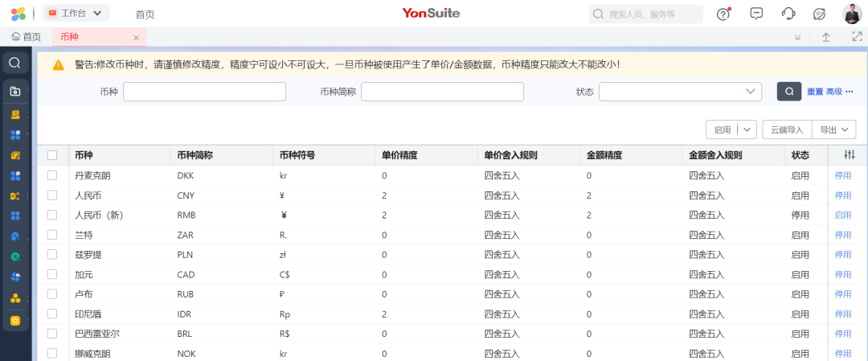Click the YonSuite header logo text
This screenshot has width=868, height=361.
tap(432, 13)
